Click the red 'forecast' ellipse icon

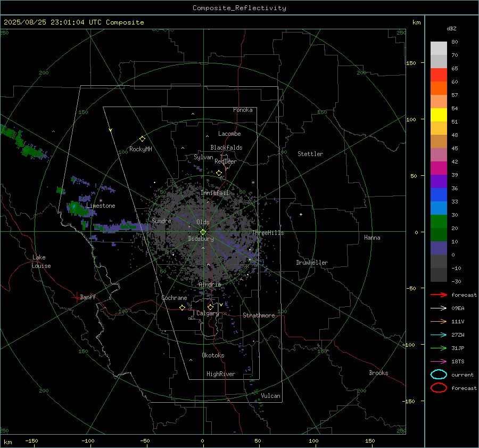pos(439,388)
